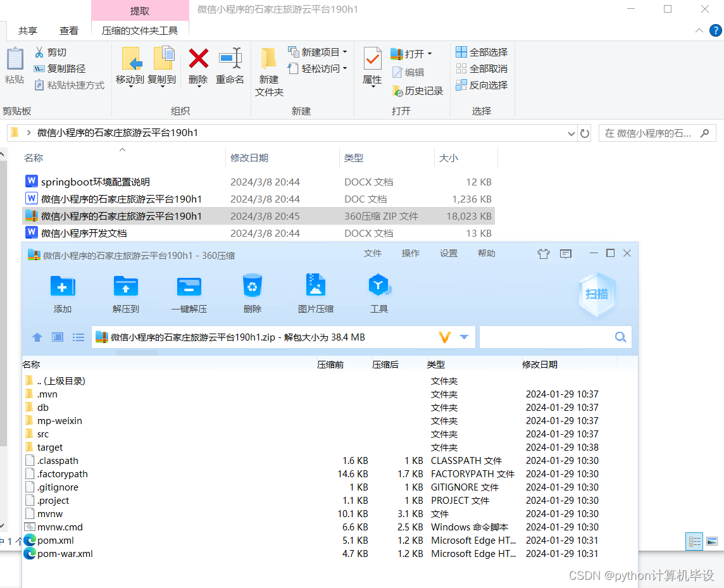
Task: Click the 新建文件夹 (New folder) ribbon icon
Action: (x=268, y=70)
